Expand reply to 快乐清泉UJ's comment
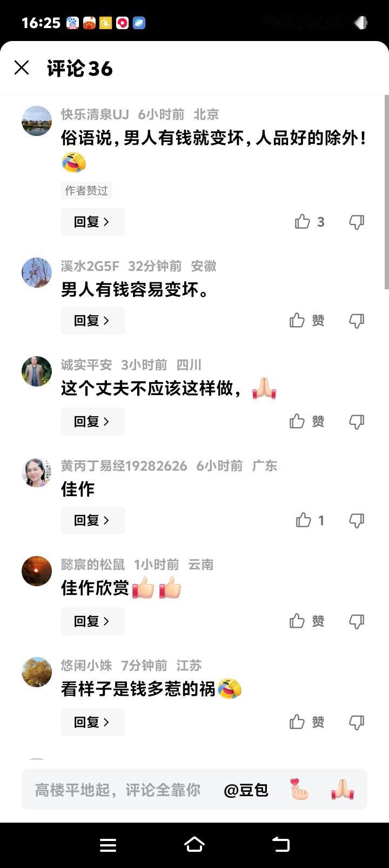 (92, 222)
